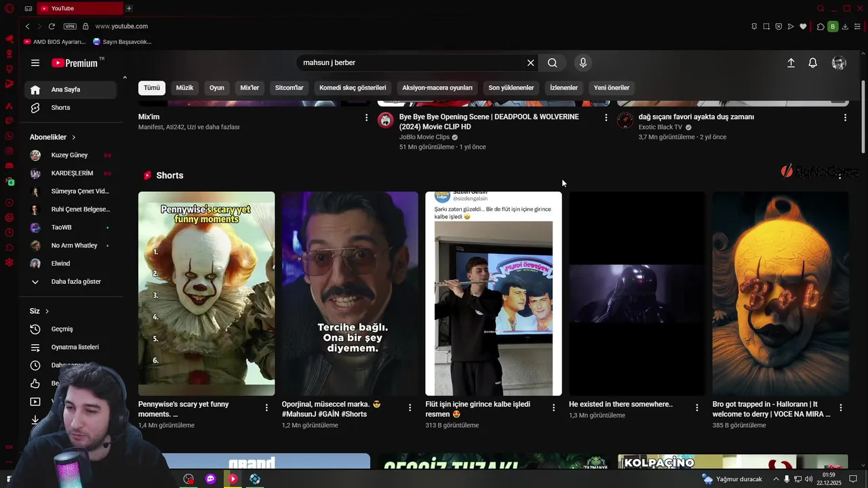
Task: Open more options for He existed in there short
Action: coord(696,407)
